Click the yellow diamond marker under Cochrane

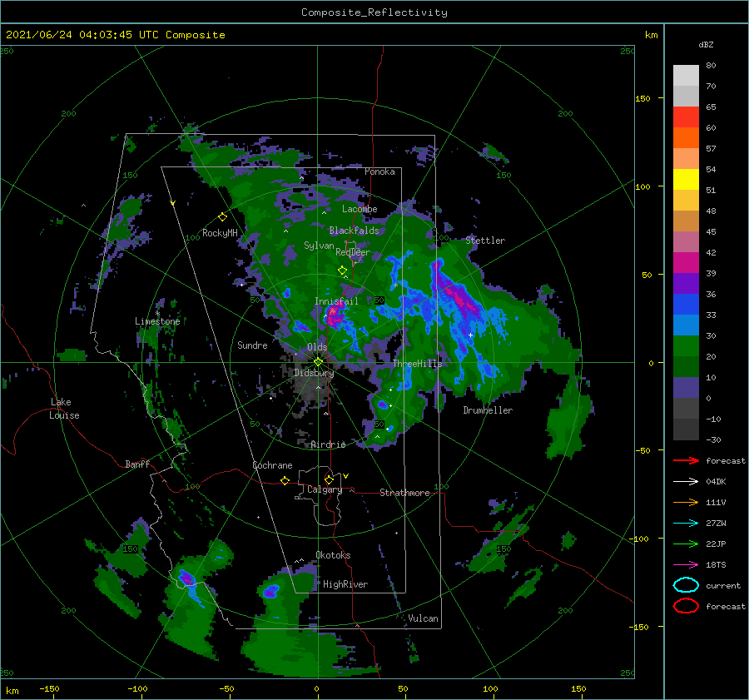[x=285, y=480]
